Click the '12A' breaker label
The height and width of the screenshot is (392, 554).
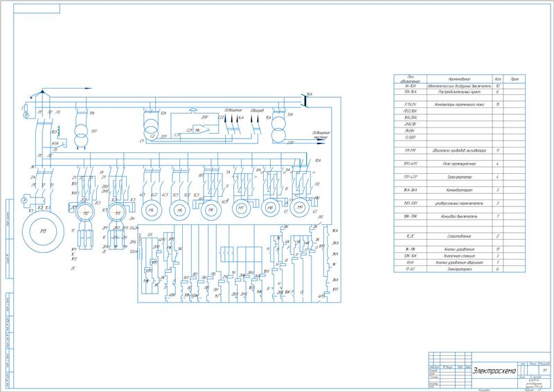pyautogui.click(x=163, y=113)
